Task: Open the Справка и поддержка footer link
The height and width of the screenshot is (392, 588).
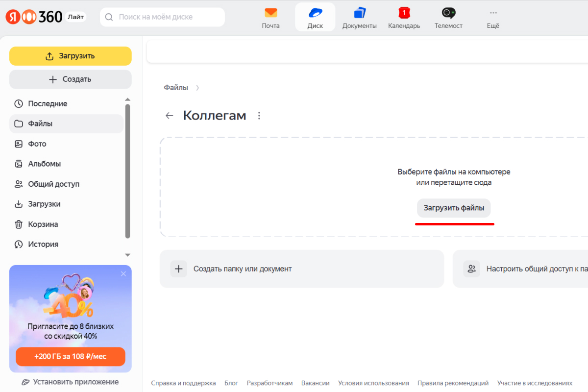Action: click(x=183, y=383)
